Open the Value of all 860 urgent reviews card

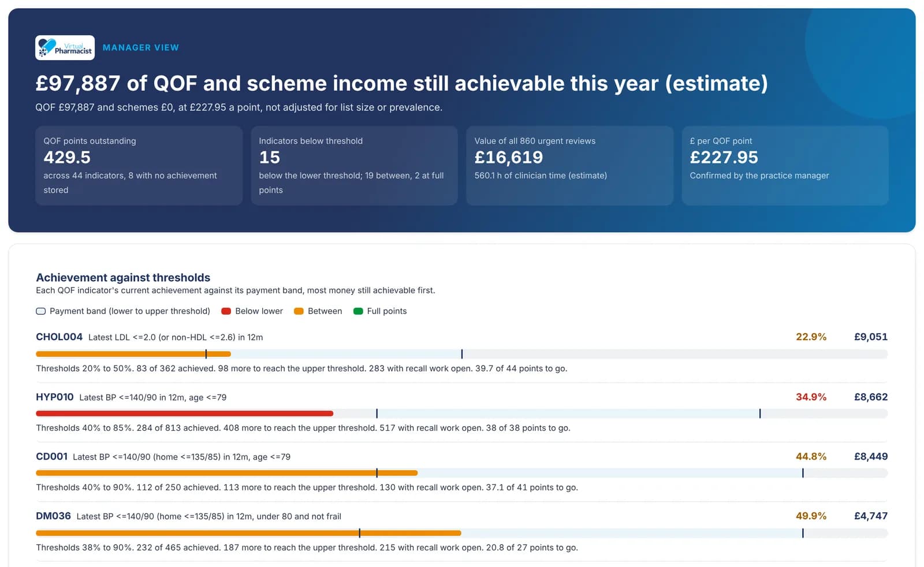coord(569,166)
